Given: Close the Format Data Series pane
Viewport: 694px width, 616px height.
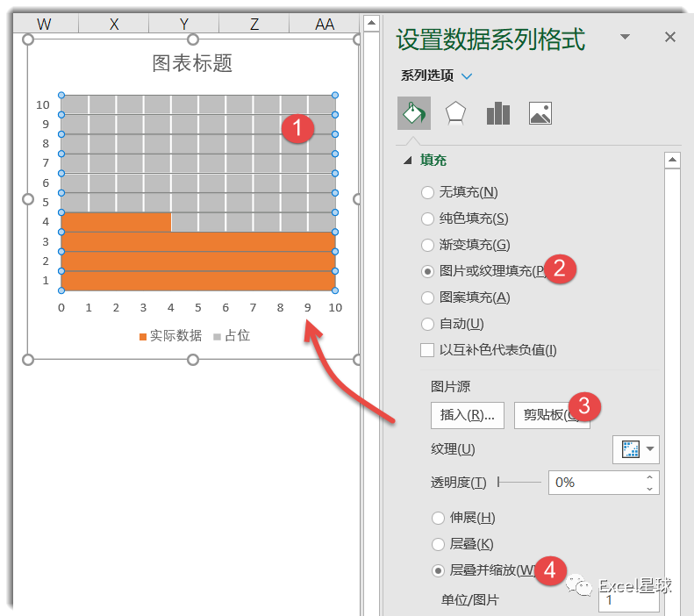Looking at the screenshot, I should coord(670,37).
